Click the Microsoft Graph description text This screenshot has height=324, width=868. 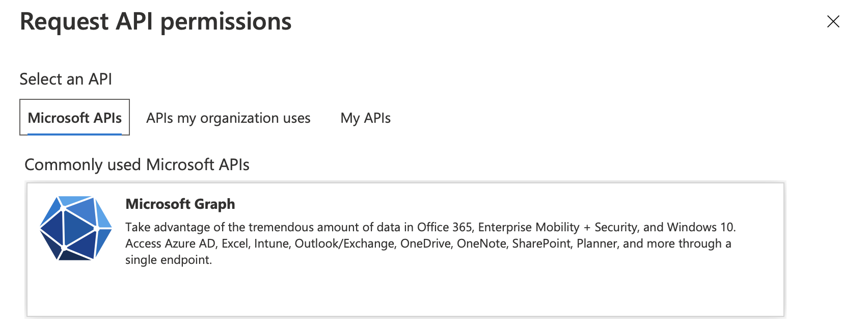[x=430, y=243]
